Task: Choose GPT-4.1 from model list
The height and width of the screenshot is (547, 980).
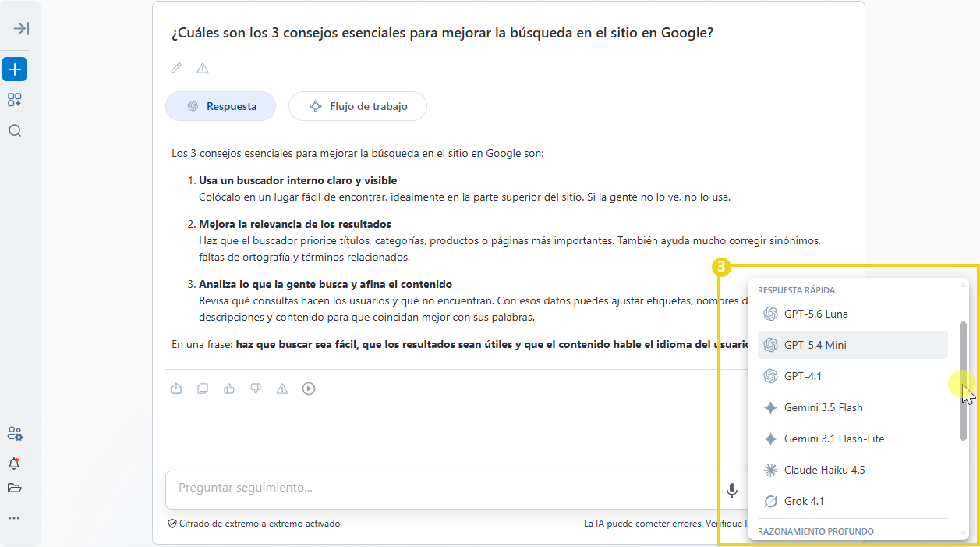Action: [853, 376]
